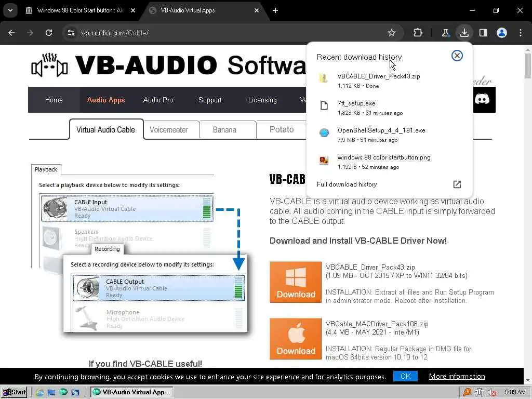Screen dimensions: 532x399
Task: Open Audio Apps navigation item
Action: (106, 100)
